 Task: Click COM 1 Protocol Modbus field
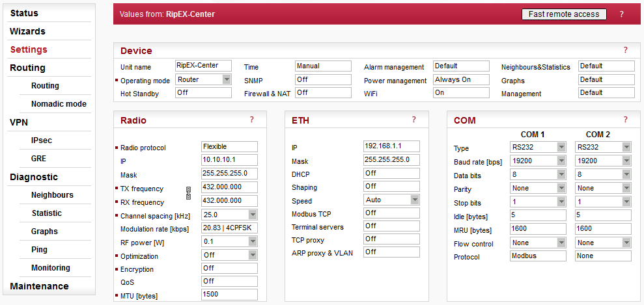pyautogui.click(x=538, y=256)
